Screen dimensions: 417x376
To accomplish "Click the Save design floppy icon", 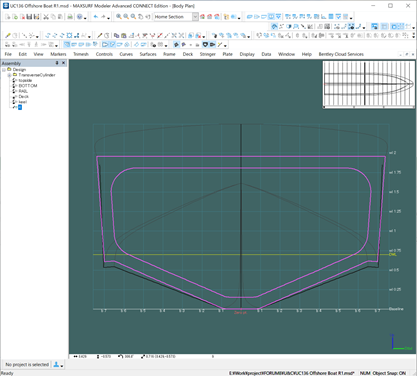I will (x=29, y=17).
